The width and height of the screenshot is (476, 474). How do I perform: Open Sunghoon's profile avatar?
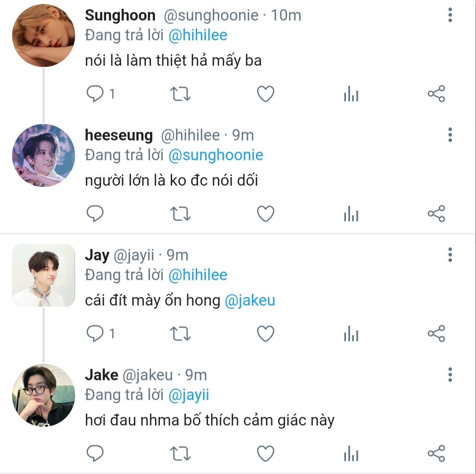44,36
